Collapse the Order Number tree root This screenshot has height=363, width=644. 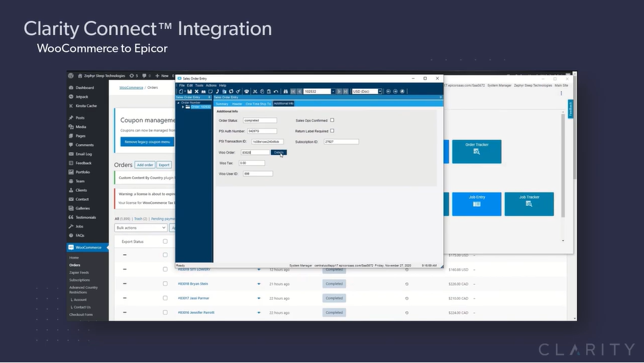(x=178, y=102)
